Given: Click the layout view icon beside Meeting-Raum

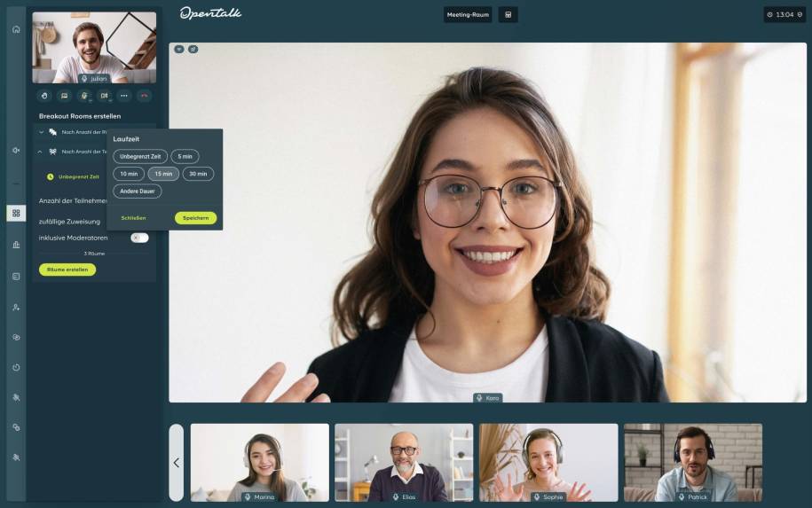Looking at the screenshot, I should [x=508, y=14].
